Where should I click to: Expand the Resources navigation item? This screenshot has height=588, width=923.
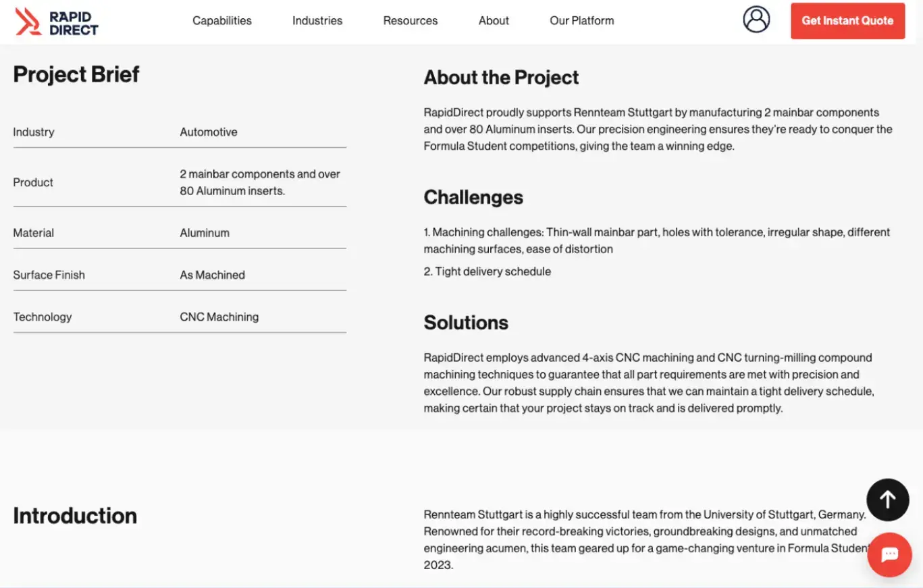pos(410,20)
